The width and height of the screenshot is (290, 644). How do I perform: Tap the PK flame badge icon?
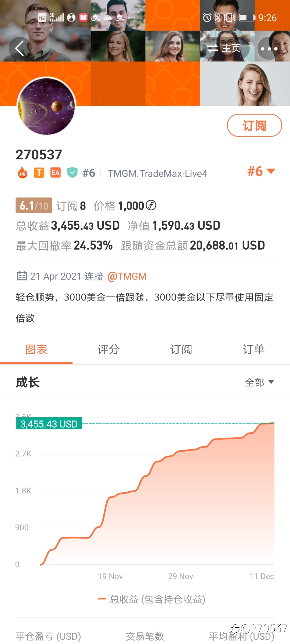point(23,173)
